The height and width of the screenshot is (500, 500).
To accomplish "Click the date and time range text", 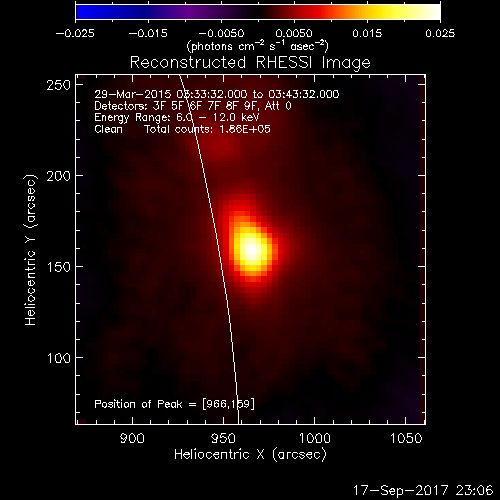I will coord(217,94).
